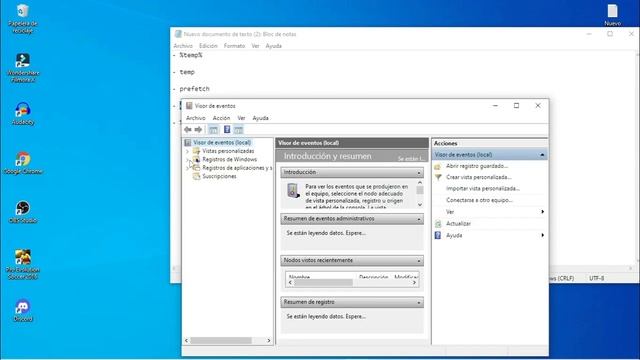Open Formato menu in Bloc de notas

pyautogui.click(x=234, y=46)
